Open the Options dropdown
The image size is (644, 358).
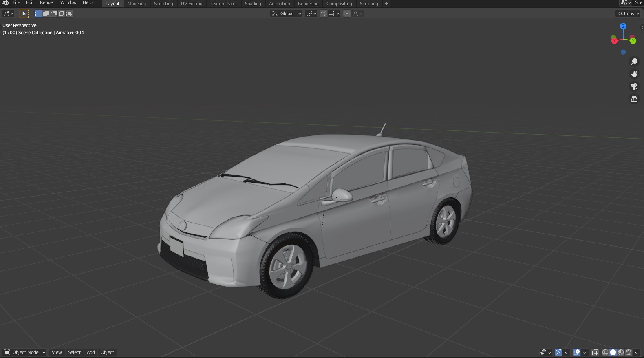pyautogui.click(x=629, y=13)
